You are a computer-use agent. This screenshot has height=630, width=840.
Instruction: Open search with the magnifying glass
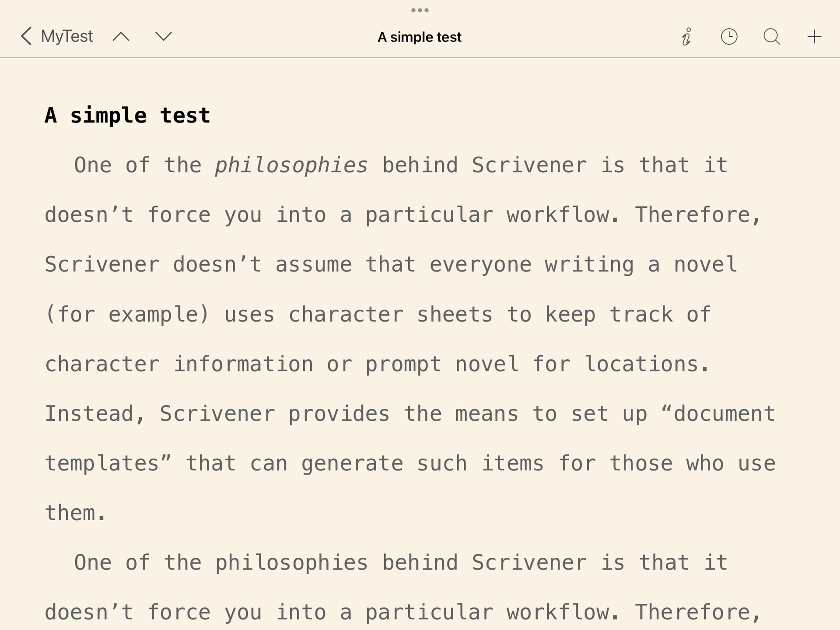772,37
